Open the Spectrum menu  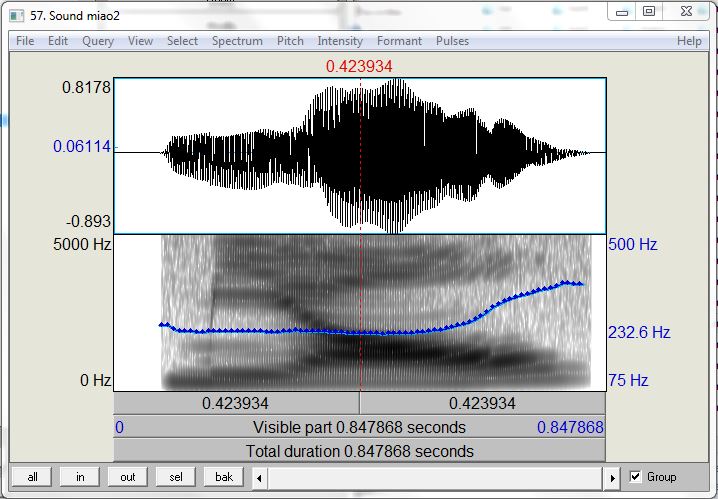click(x=237, y=41)
